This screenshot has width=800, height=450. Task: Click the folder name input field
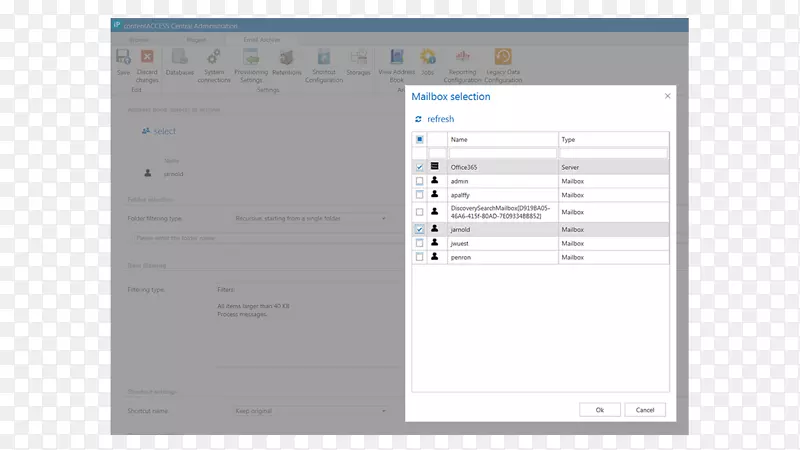(268, 238)
